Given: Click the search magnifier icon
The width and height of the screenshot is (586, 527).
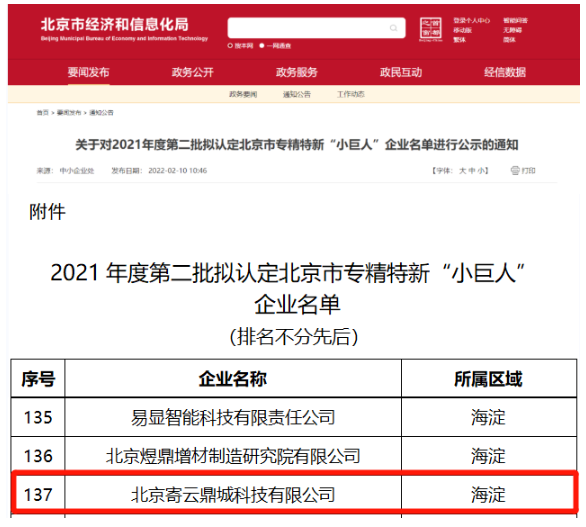Looking at the screenshot, I should [393, 28].
